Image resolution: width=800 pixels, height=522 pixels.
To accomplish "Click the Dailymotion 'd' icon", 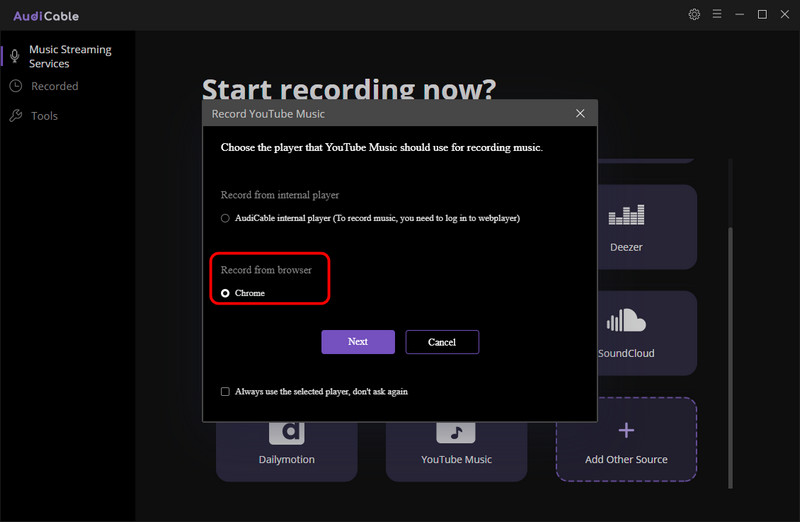I will (x=286, y=432).
